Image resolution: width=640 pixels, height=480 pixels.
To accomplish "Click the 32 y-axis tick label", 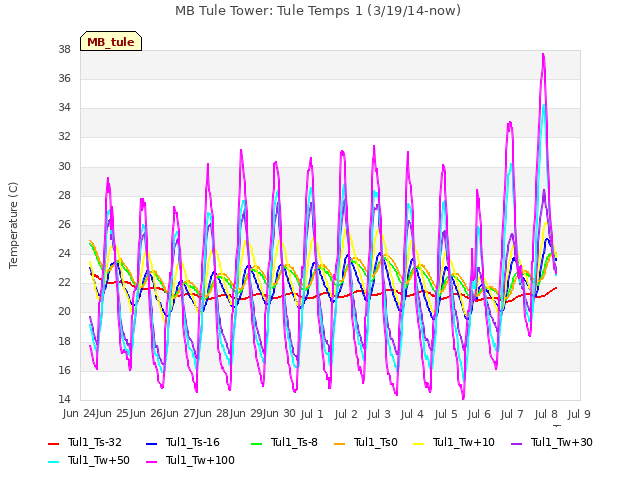I will [x=64, y=136].
